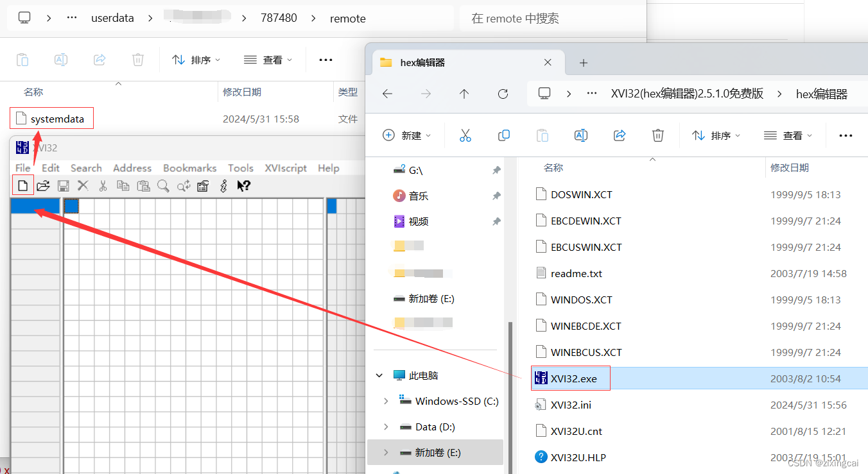Click the Save floppy icon in XVI32

coord(63,186)
